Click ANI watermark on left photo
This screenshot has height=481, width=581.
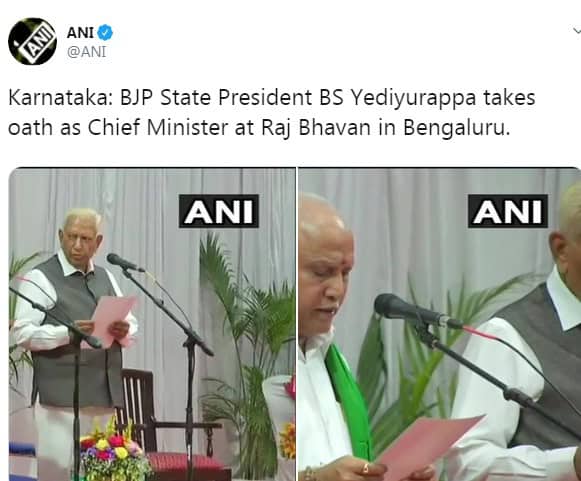point(219,211)
